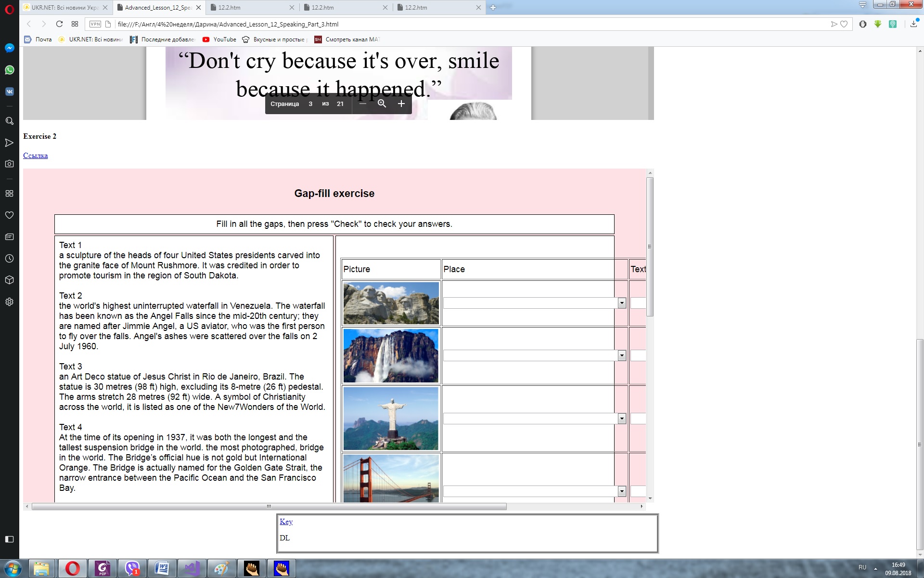The height and width of the screenshot is (578, 924).
Task: Open VK sidebar panel
Action: (x=9, y=92)
